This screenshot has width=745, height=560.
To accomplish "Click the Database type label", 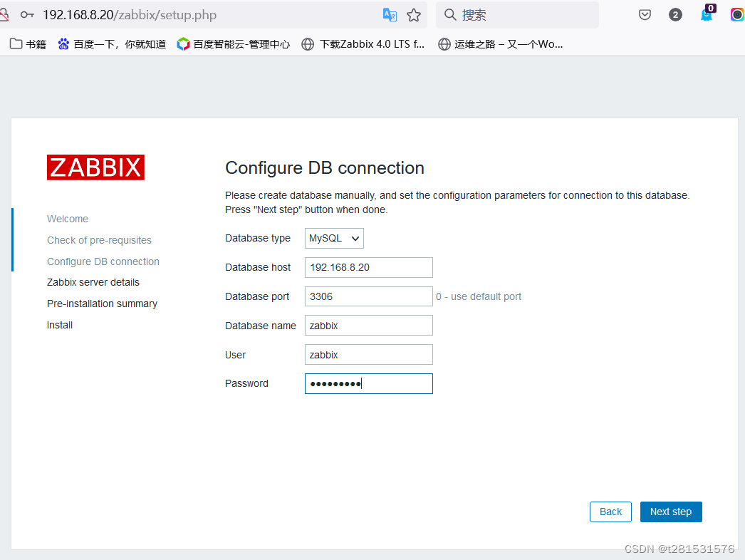I will tap(258, 238).
